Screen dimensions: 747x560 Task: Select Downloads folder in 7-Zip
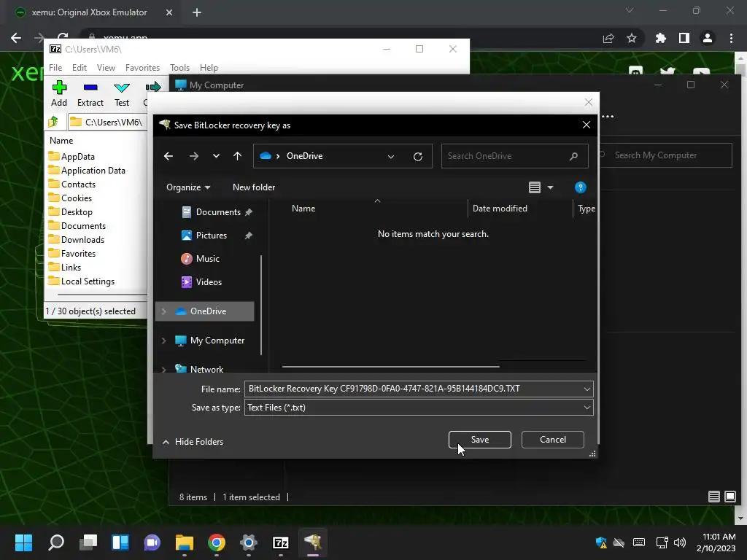76,239
